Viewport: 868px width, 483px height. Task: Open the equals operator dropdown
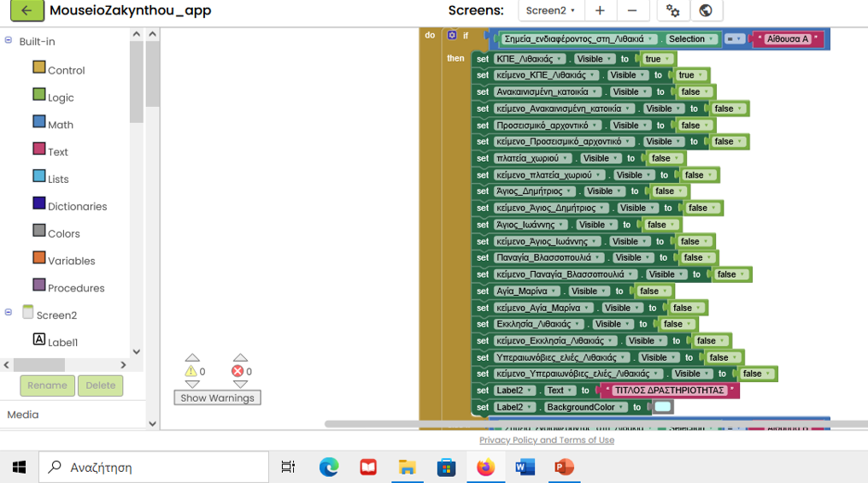pos(734,38)
